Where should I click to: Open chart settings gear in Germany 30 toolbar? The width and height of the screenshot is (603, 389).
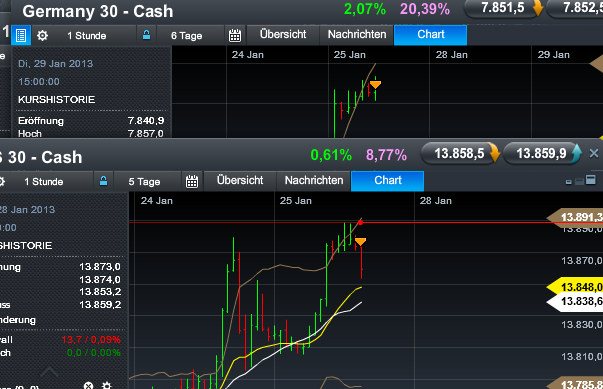tap(42, 36)
